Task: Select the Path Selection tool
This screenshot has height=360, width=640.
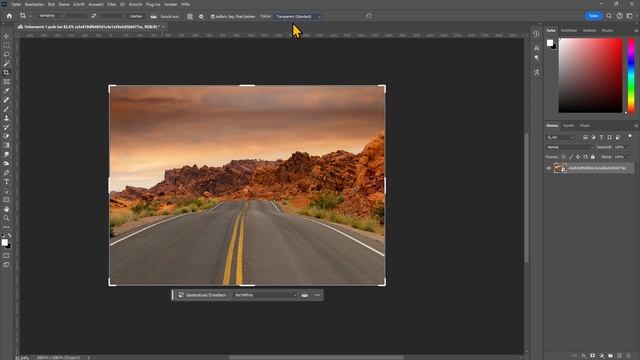Action: tap(6, 191)
